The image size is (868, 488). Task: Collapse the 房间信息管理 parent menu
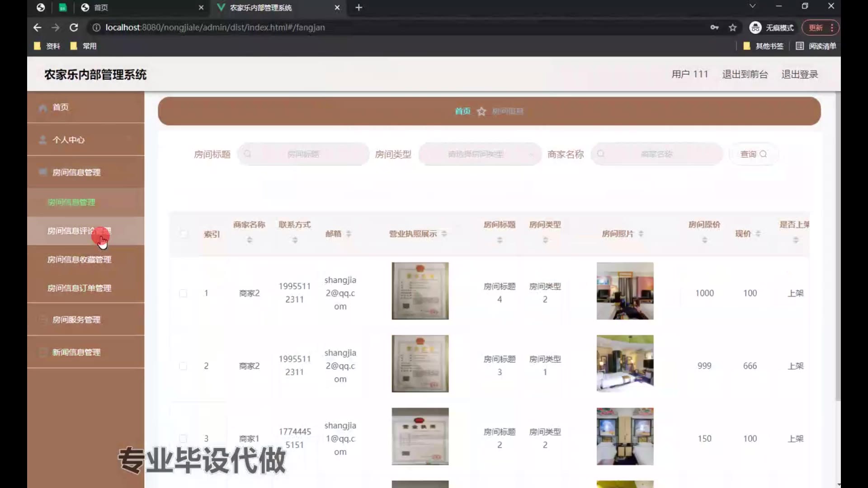[x=86, y=172]
